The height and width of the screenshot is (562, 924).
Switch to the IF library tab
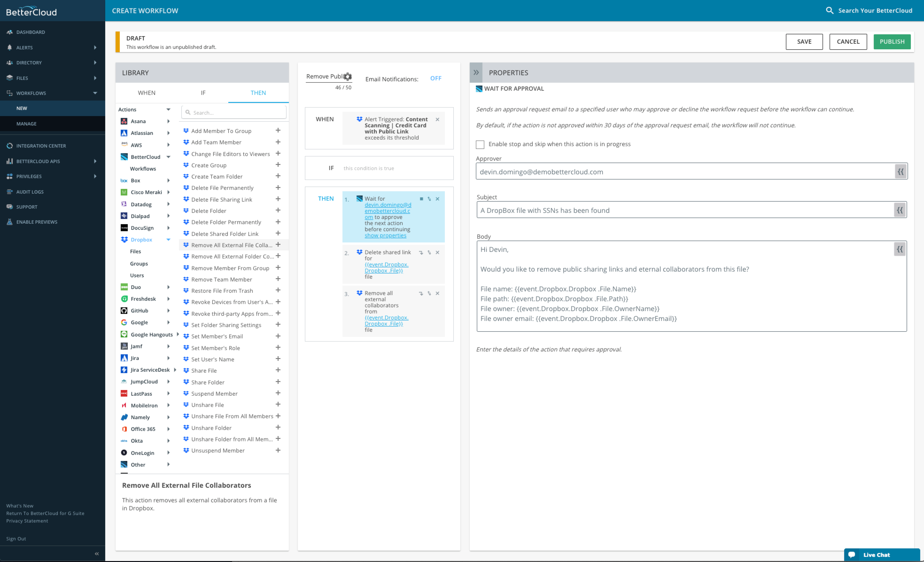point(203,93)
